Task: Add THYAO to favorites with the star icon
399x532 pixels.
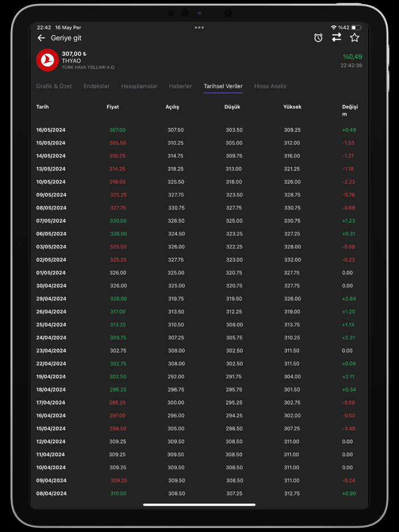Action: tap(355, 38)
